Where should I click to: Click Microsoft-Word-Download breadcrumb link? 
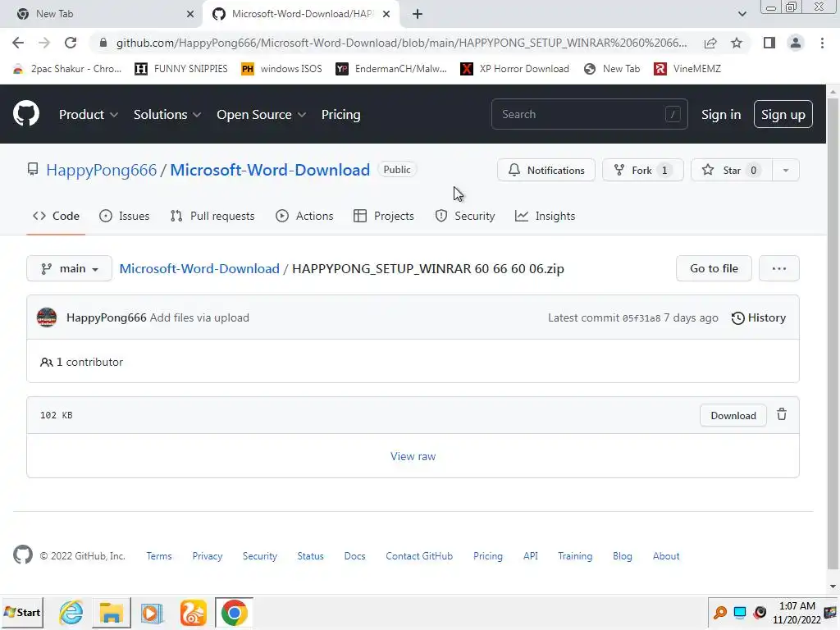point(199,268)
